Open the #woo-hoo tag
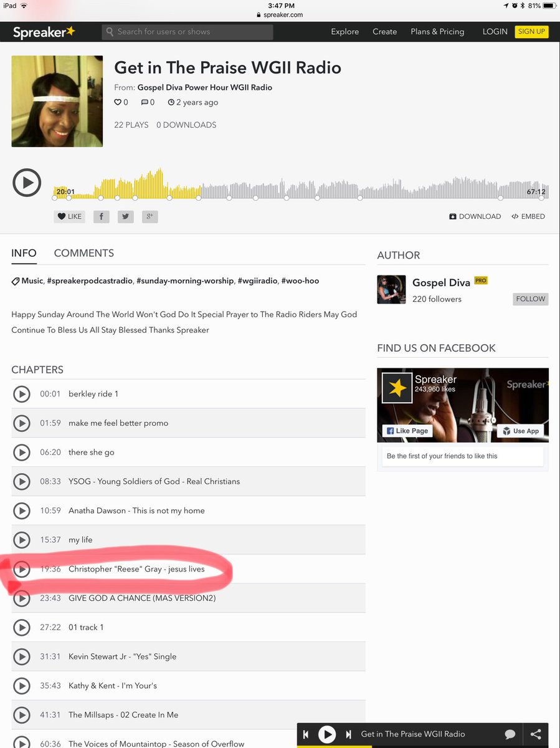This screenshot has height=748, width=560. click(300, 281)
